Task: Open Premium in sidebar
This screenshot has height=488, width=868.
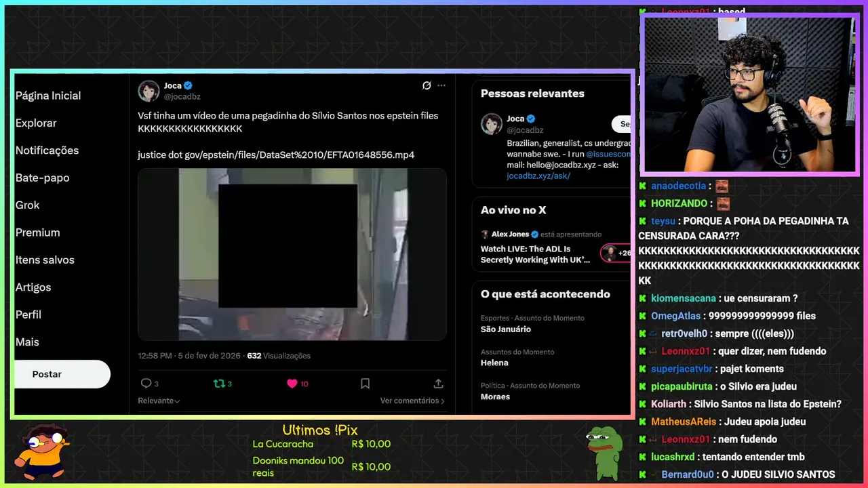Action: (x=38, y=232)
